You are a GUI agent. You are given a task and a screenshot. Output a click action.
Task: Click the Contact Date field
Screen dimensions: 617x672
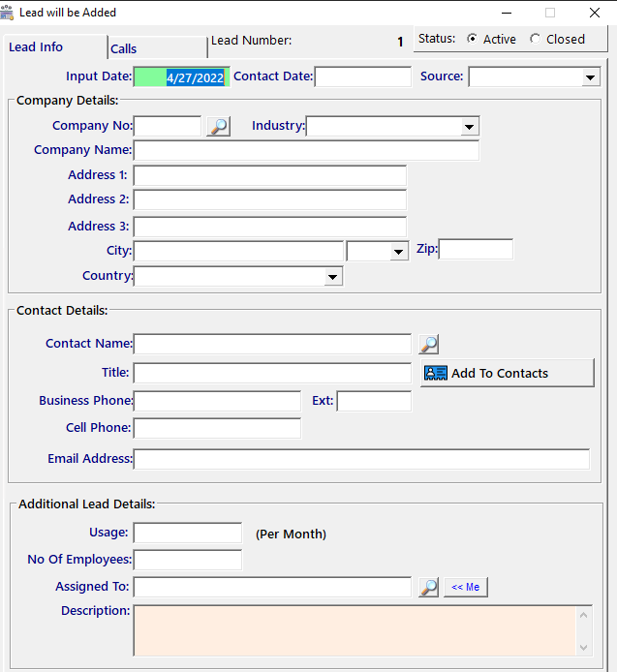362,76
